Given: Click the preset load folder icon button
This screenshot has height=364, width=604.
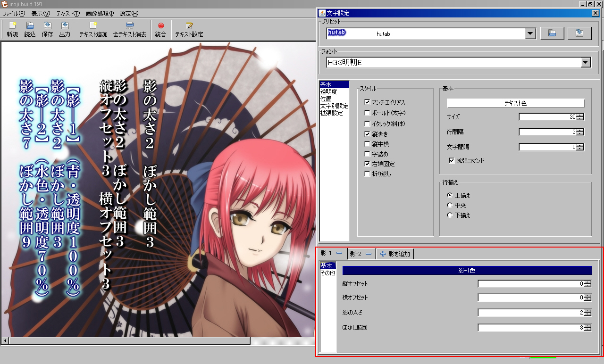Looking at the screenshot, I should point(552,33).
